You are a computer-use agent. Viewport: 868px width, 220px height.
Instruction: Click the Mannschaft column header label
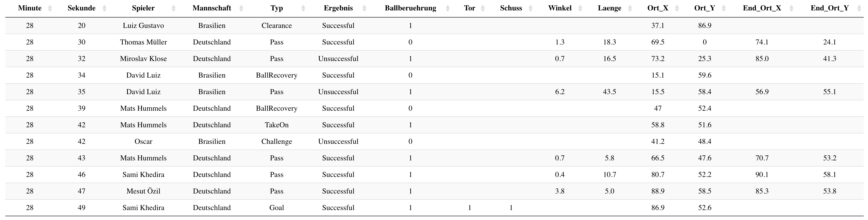point(212,9)
